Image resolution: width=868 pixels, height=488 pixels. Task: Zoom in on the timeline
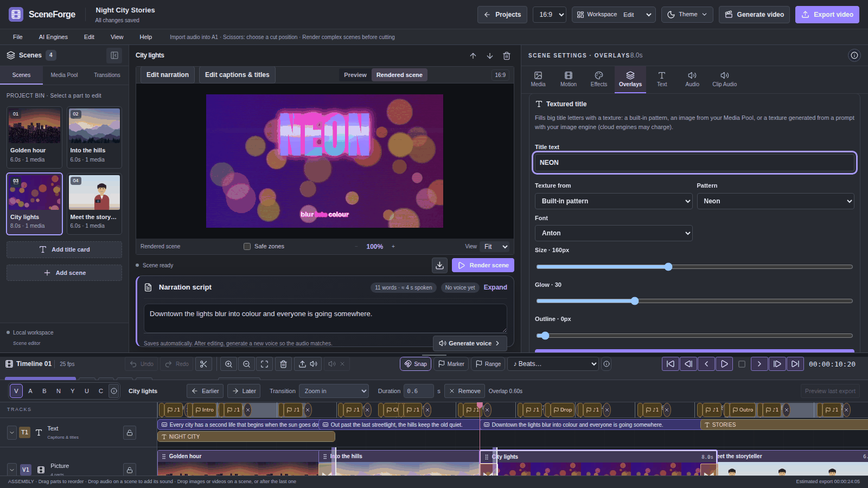click(229, 364)
